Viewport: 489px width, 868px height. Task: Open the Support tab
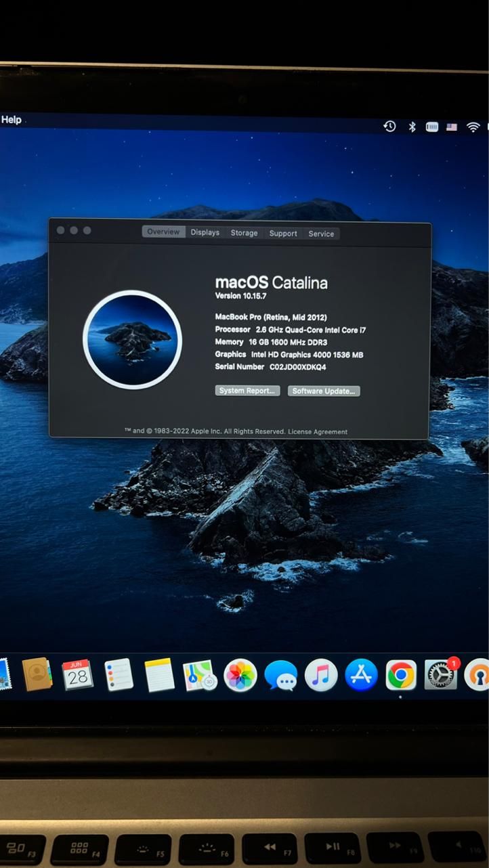coord(283,234)
